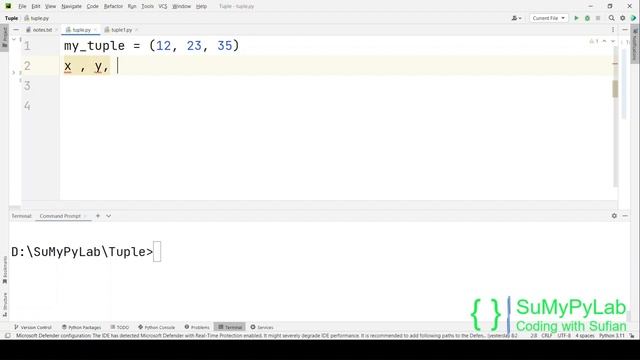Open the Python 3.11 interpreter selector
The width and height of the screenshot is (640, 360).
pos(612,336)
